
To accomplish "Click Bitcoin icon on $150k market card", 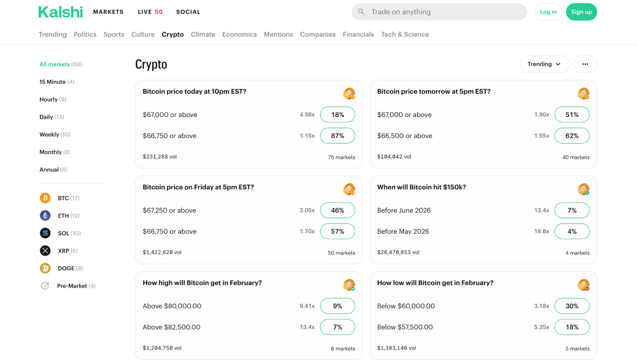I will [x=583, y=189].
